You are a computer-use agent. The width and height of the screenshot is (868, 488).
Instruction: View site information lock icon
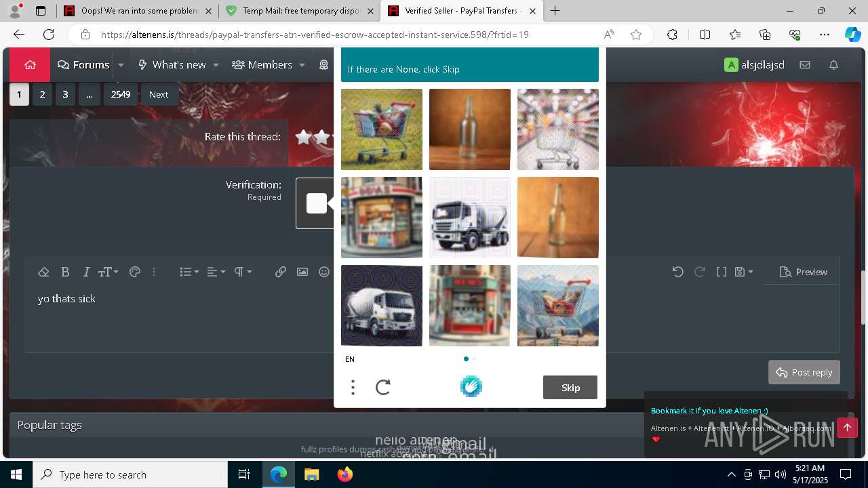point(85,35)
